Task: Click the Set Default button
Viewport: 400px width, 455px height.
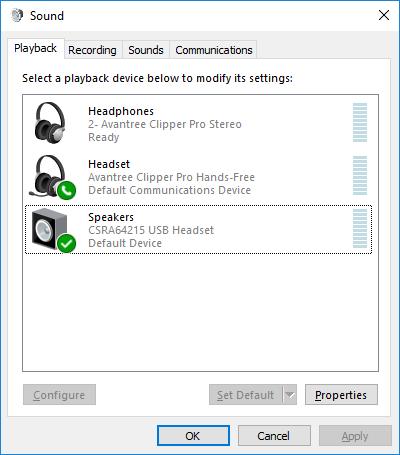Action: [x=246, y=395]
